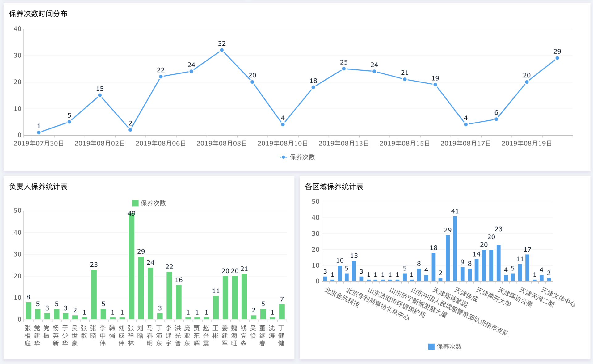The height and width of the screenshot is (364, 593).
Task: Click the 魏海旺 name on the x-axis
Action: click(x=234, y=336)
